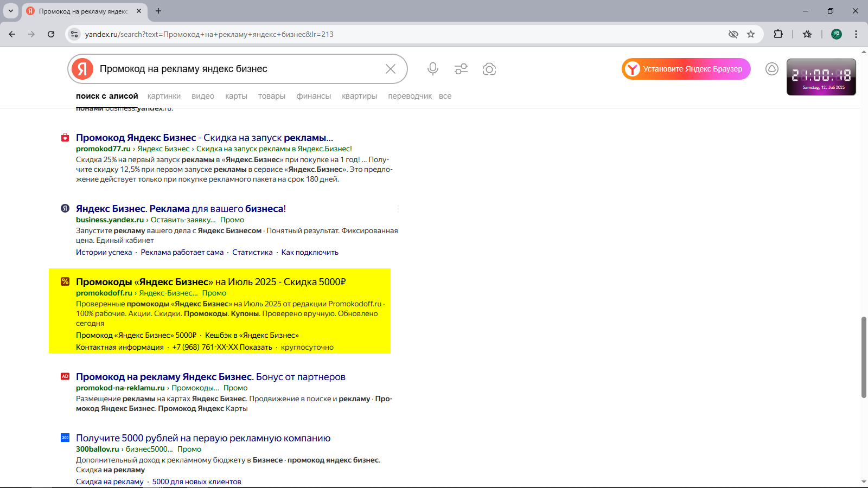Go forward in browser history

coord(31,34)
